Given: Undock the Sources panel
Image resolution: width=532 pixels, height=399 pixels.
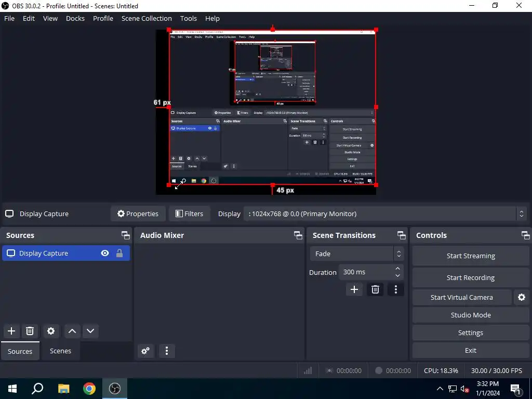Looking at the screenshot, I should (x=126, y=235).
